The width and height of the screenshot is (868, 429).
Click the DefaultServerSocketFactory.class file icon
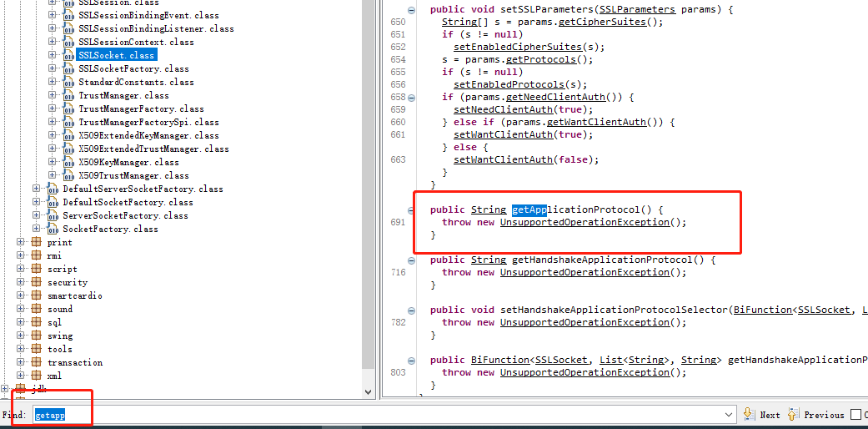(x=53, y=189)
